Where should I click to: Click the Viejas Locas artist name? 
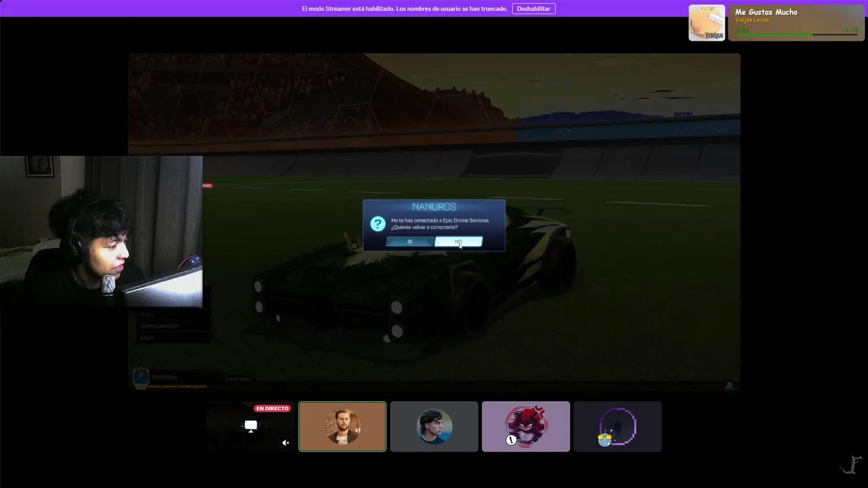click(x=752, y=20)
